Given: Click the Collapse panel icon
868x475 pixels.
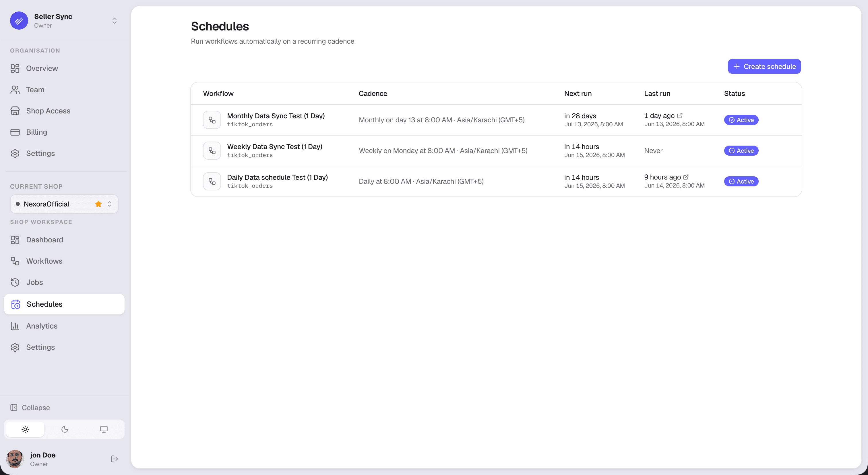Looking at the screenshot, I should [13, 408].
